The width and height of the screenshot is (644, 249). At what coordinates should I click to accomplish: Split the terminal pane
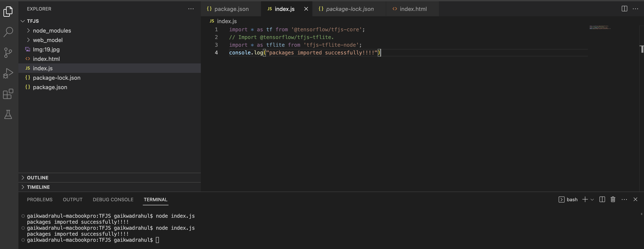602,199
